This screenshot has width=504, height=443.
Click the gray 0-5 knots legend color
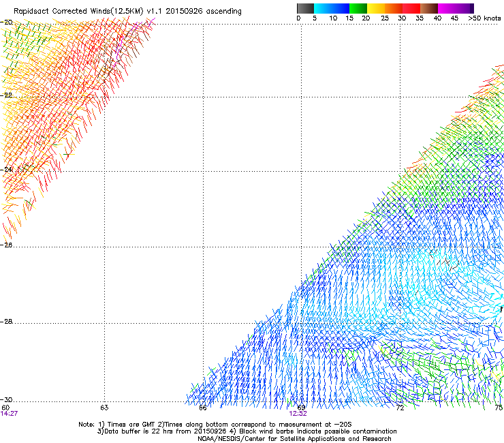coord(305,8)
